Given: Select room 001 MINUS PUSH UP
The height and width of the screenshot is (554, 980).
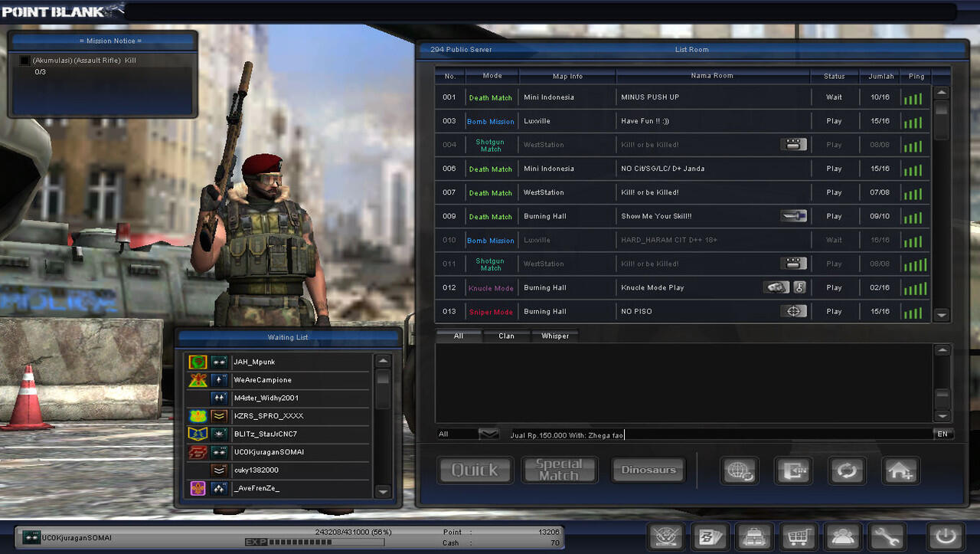Looking at the screenshot, I should [x=683, y=97].
